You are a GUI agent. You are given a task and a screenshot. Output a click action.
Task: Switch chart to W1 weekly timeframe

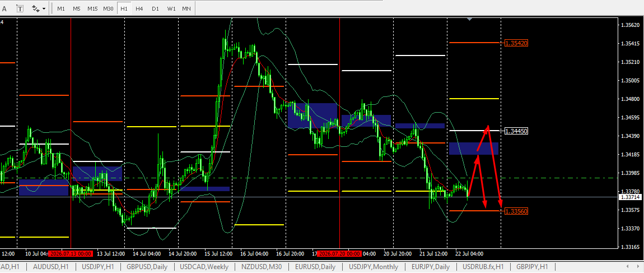pos(171,8)
